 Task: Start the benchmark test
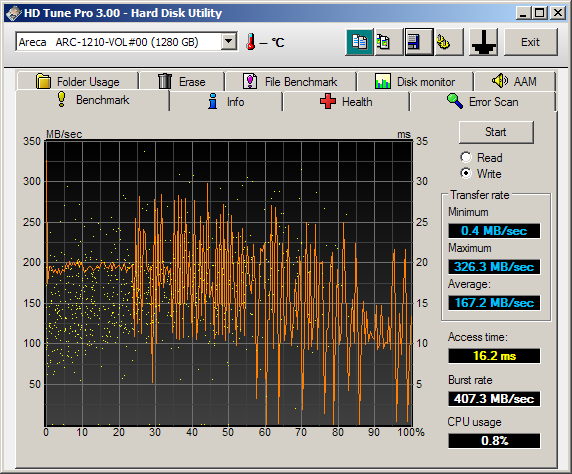coord(496,132)
